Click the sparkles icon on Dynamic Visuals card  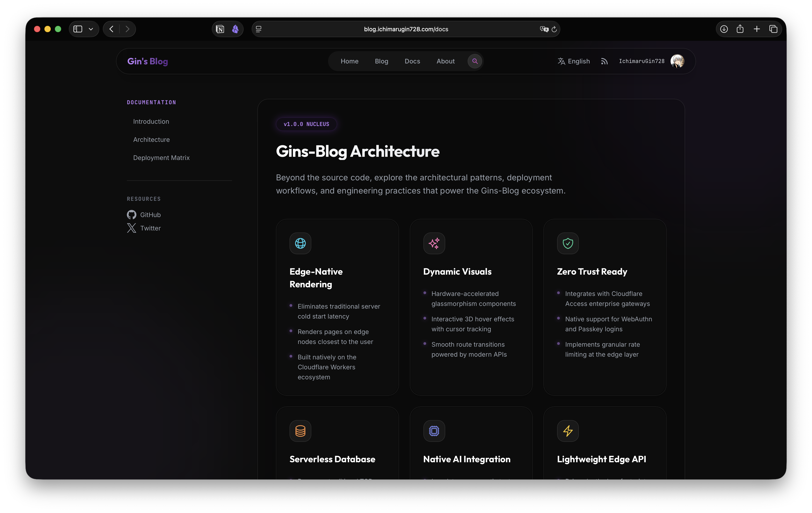434,243
